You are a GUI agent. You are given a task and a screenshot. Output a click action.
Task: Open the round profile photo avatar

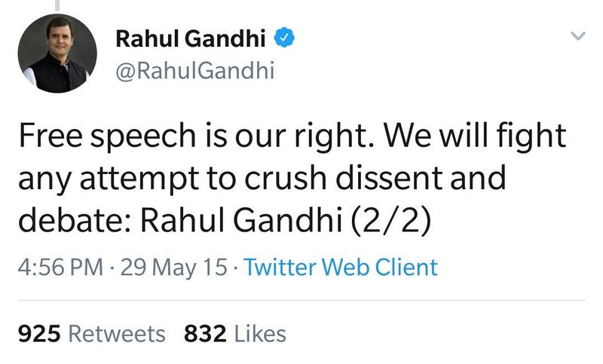[57, 54]
